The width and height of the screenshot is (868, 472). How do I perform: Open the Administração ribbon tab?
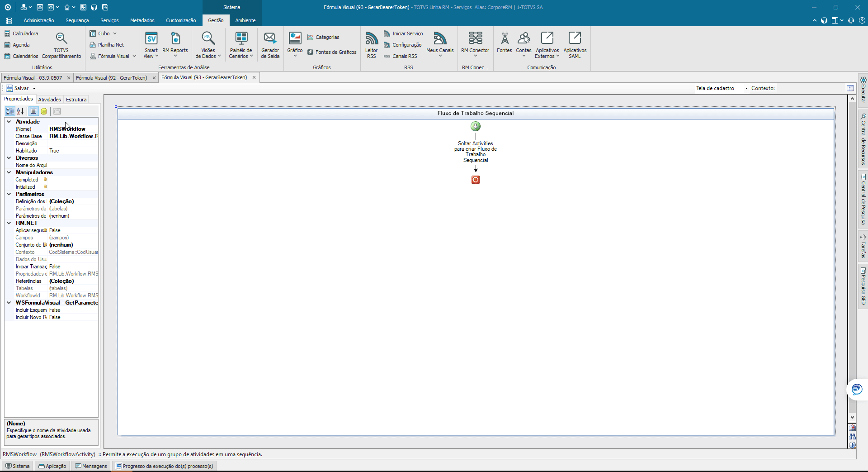click(39, 20)
